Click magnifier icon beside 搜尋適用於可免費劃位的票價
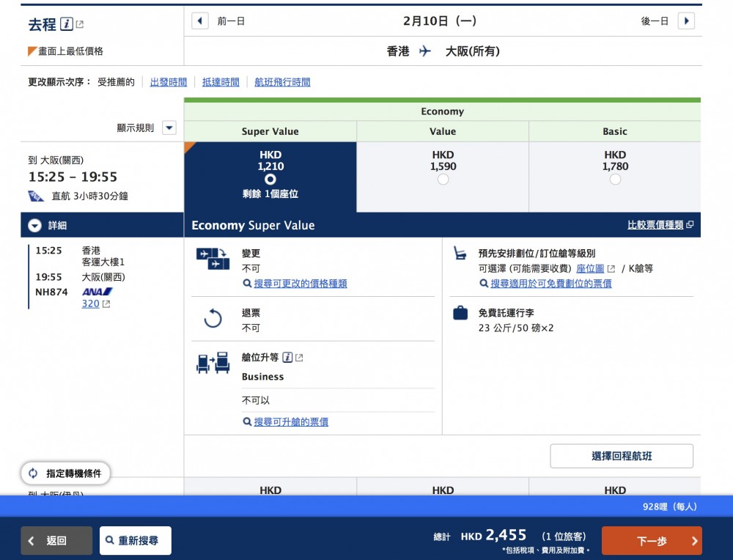The image size is (733, 560). pyautogui.click(x=484, y=283)
